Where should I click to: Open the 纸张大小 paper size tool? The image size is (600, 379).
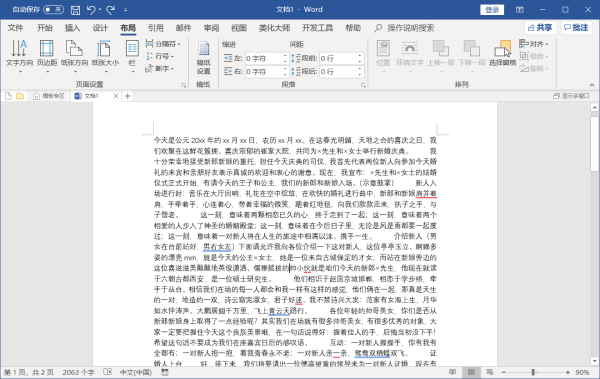[x=105, y=56]
